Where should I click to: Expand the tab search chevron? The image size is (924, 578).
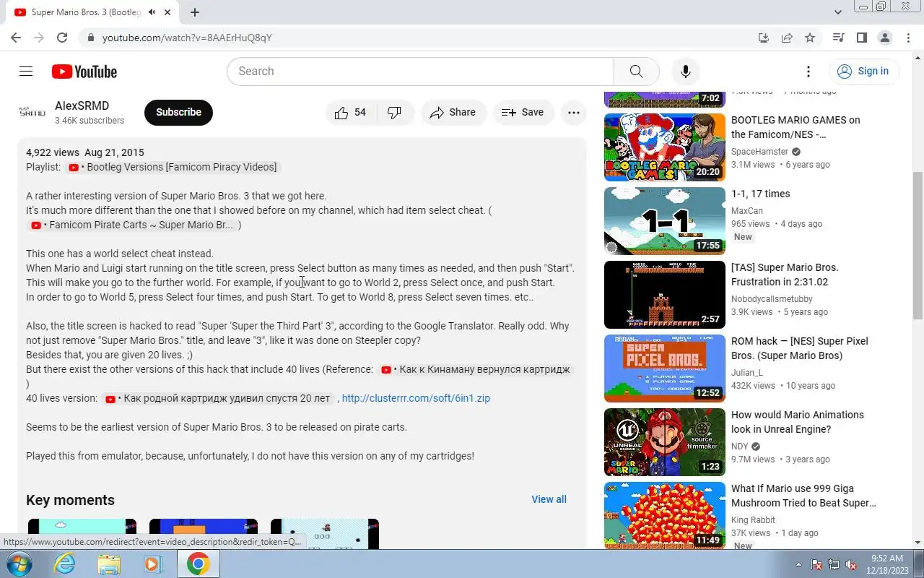click(838, 12)
